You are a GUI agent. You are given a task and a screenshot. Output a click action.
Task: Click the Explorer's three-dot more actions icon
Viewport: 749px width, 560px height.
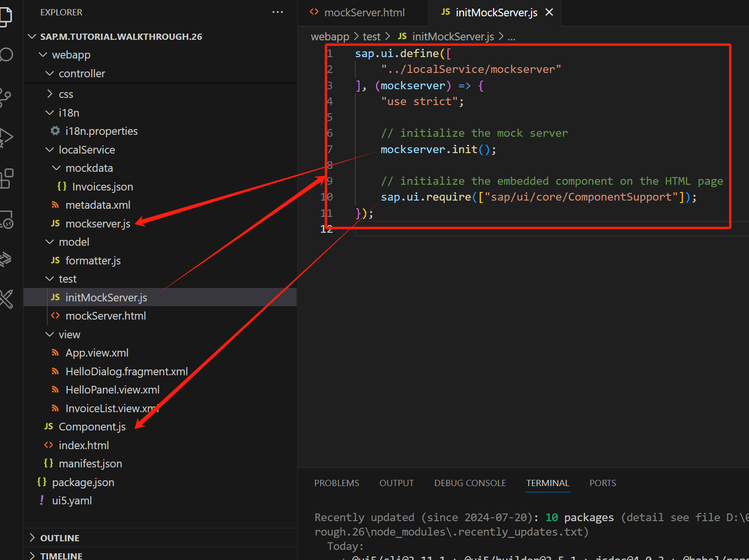coord(278,12)
